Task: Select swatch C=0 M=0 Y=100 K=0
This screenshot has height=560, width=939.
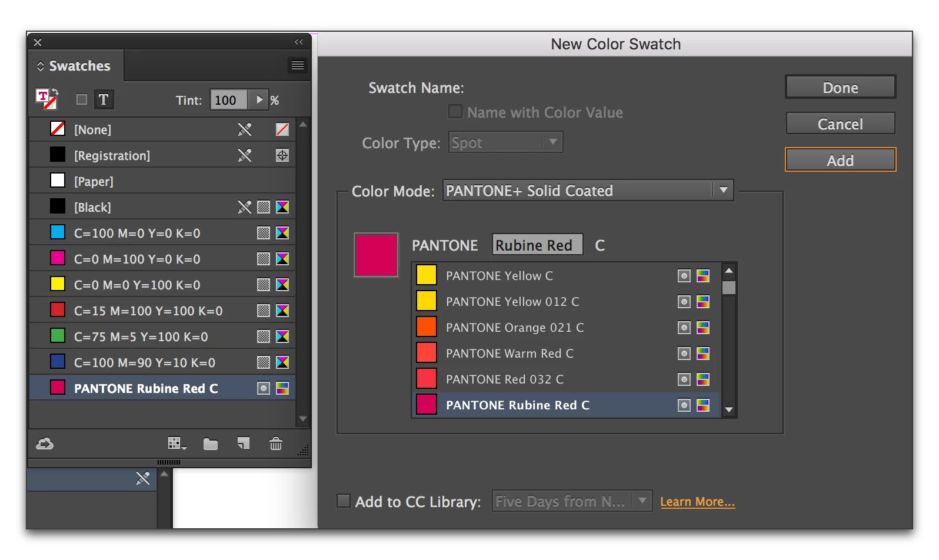Action: pos(162,285)
